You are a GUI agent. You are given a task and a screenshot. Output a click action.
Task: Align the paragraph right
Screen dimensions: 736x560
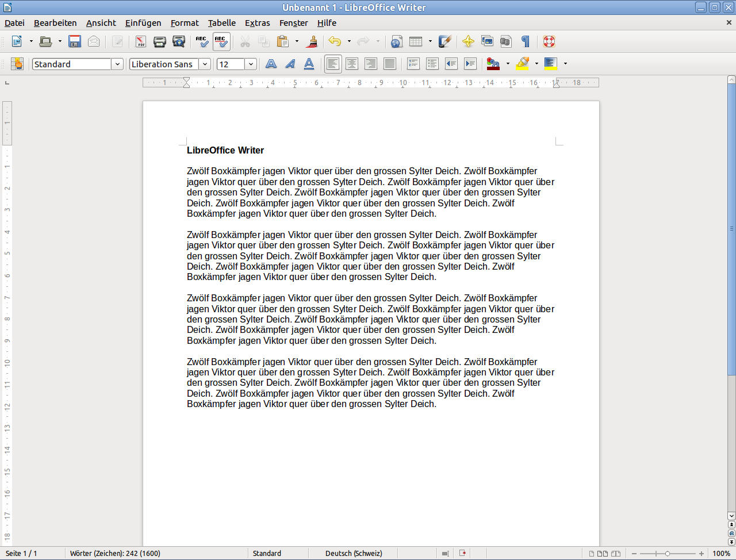point(371,64)
